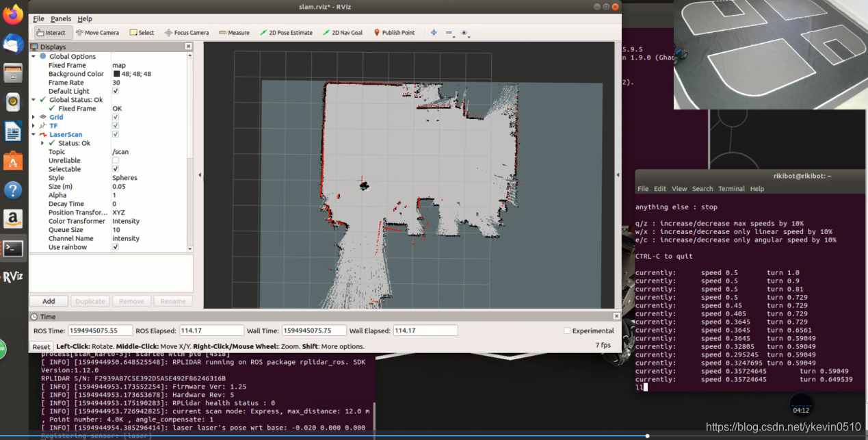The width and height of the screenshot is (868, 440).
Task: Expand the TF display tree item
Action: click(x=34, y=126)
